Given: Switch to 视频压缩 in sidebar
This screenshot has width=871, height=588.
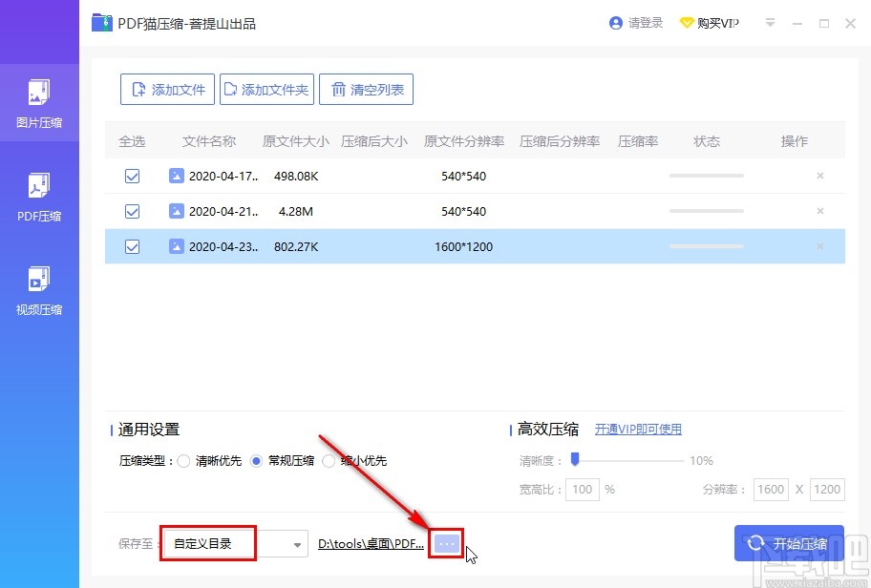Looking at the screenshot, I should pyautogui.click(x=39, y=291).
